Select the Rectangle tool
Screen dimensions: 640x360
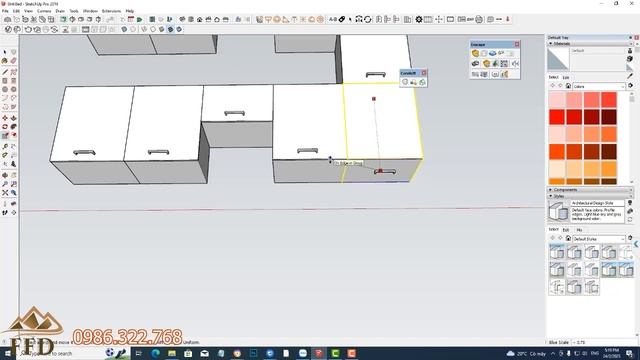tap(5, 81)
